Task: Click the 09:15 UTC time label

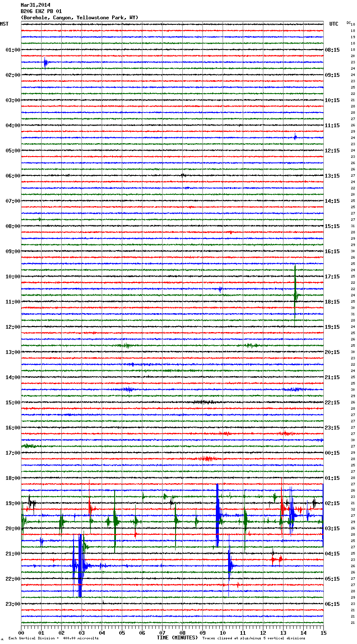Action: pyautogui.click(x=332, y=75)
